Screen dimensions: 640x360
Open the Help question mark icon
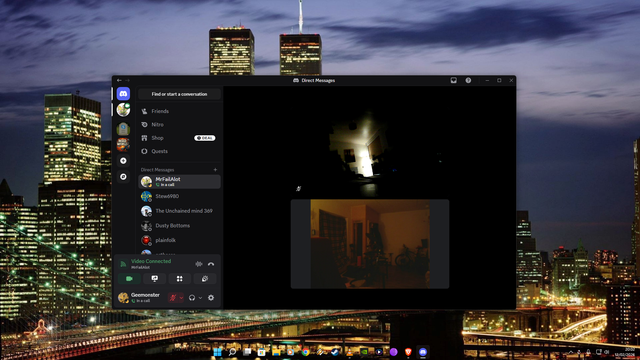(468, 80)
